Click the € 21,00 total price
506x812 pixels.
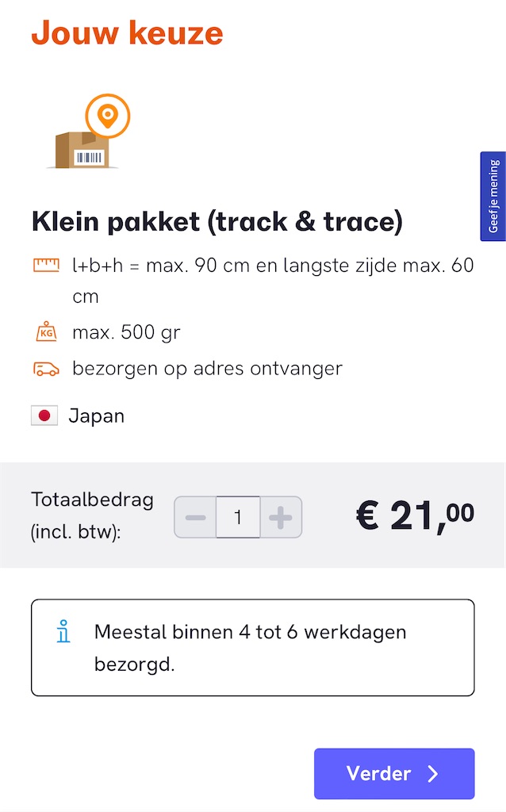[x=416, y=515]
